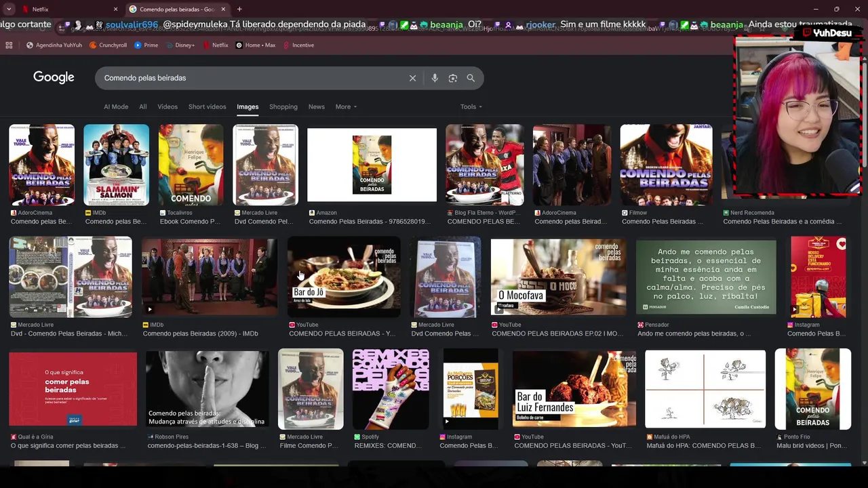Open Instagram Porções menu thumbnail

point(471,389)
